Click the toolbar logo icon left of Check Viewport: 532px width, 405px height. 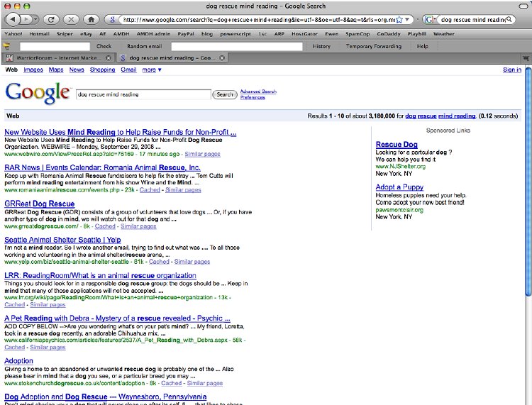pos(6,46)
